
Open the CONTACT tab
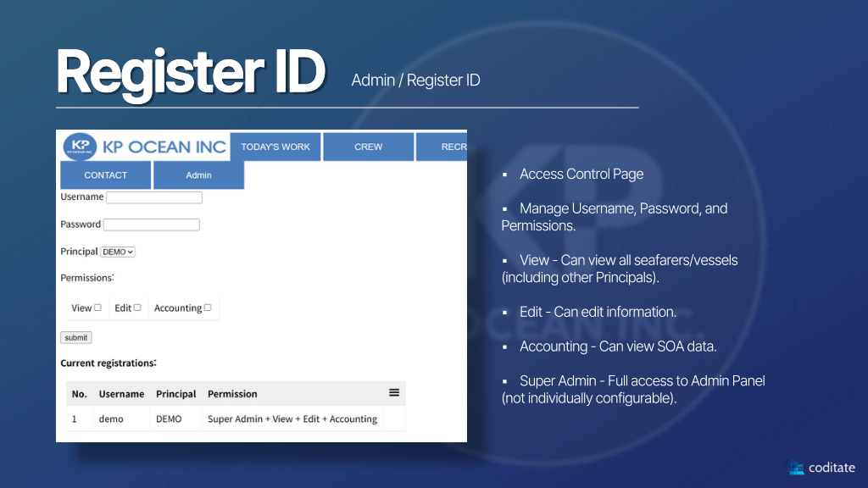[106, 175]
